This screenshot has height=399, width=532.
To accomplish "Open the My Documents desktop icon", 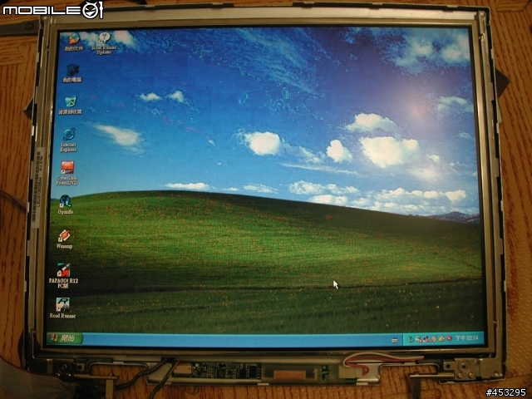I will tap(74, 42).
